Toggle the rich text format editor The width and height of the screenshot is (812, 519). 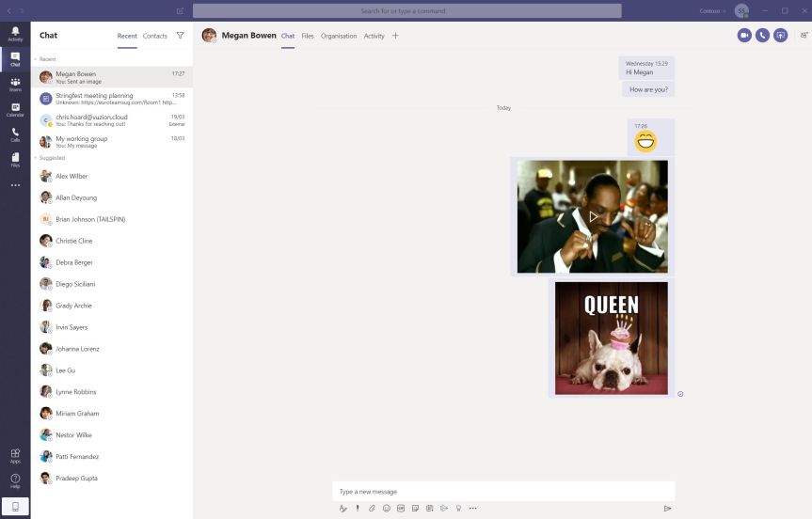point(343,508)
